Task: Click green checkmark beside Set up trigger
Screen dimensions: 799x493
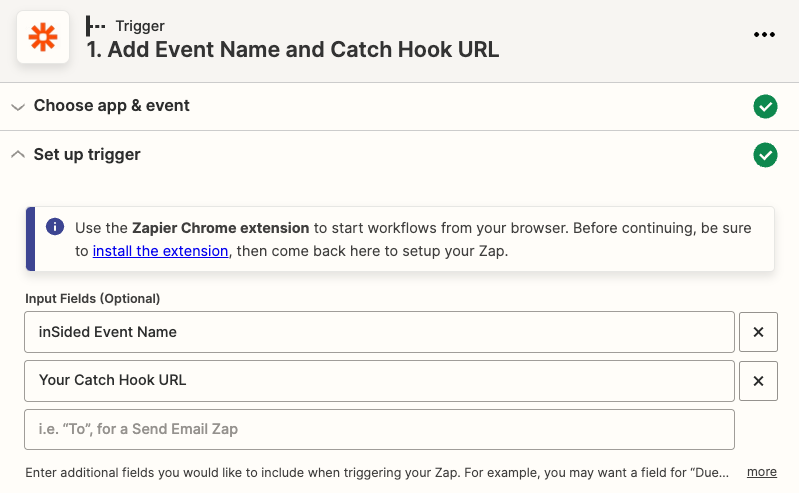Action: tap(765, 155)
